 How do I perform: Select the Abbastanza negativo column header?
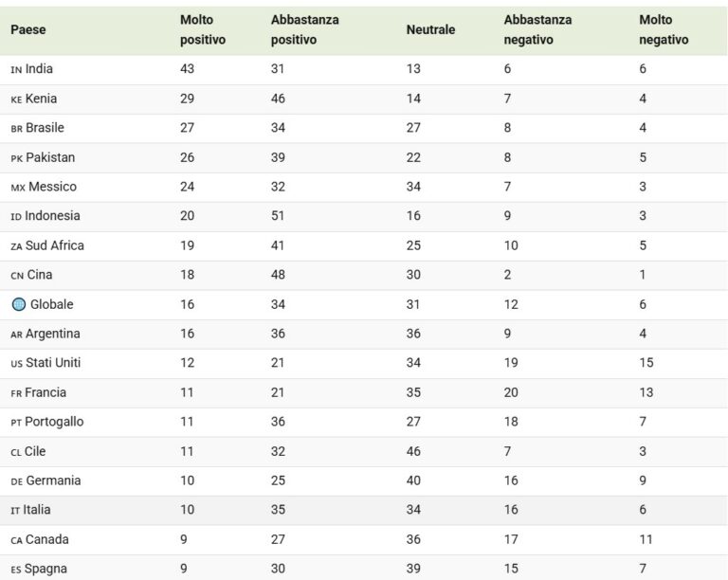click(537, 29)
